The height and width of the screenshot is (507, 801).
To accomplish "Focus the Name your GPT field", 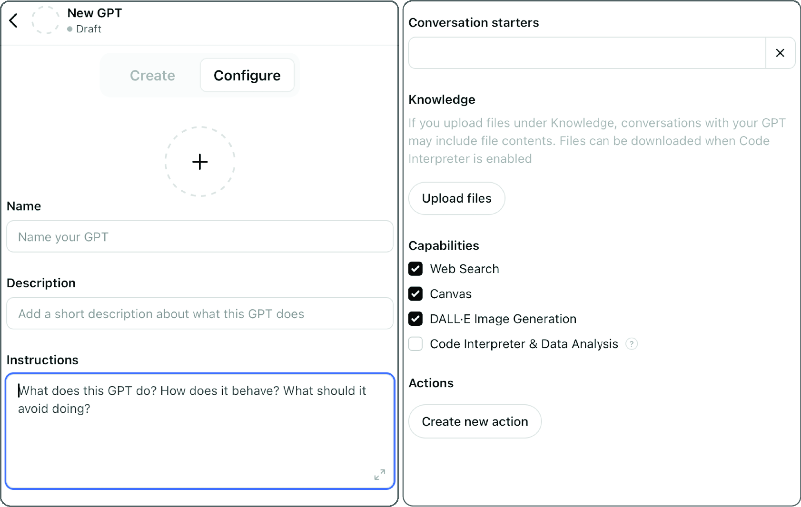I will point(200,237).
